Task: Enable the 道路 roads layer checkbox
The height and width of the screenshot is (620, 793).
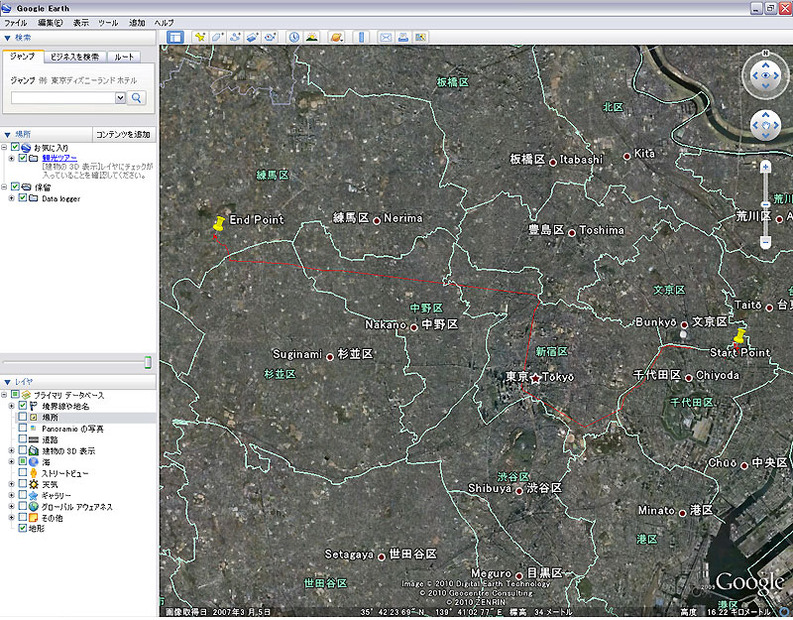Action: [x=22, y=439]
